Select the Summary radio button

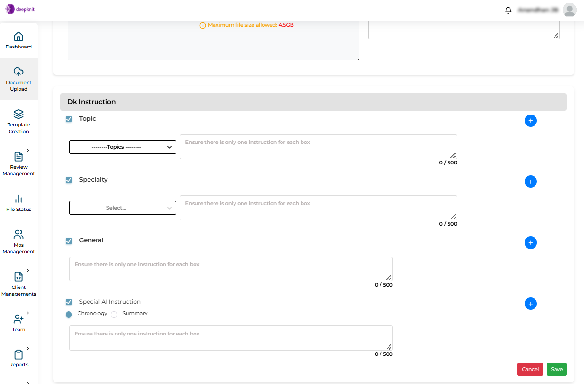pyautogui.click(x=114, y=314)
